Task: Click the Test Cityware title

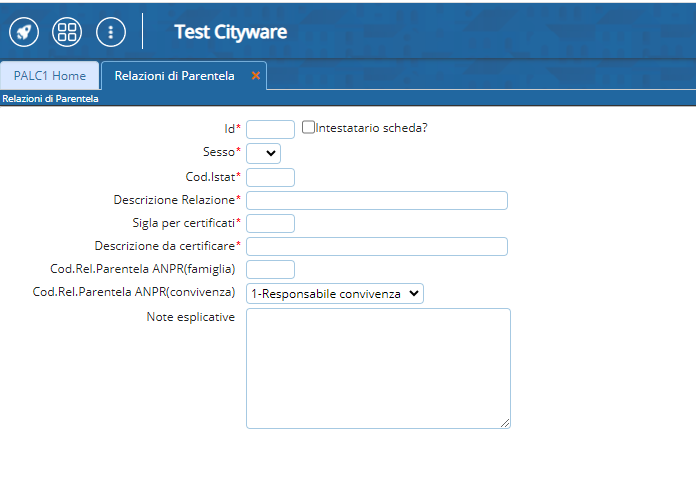Action: pyautogui.click(x=230, y=32)
